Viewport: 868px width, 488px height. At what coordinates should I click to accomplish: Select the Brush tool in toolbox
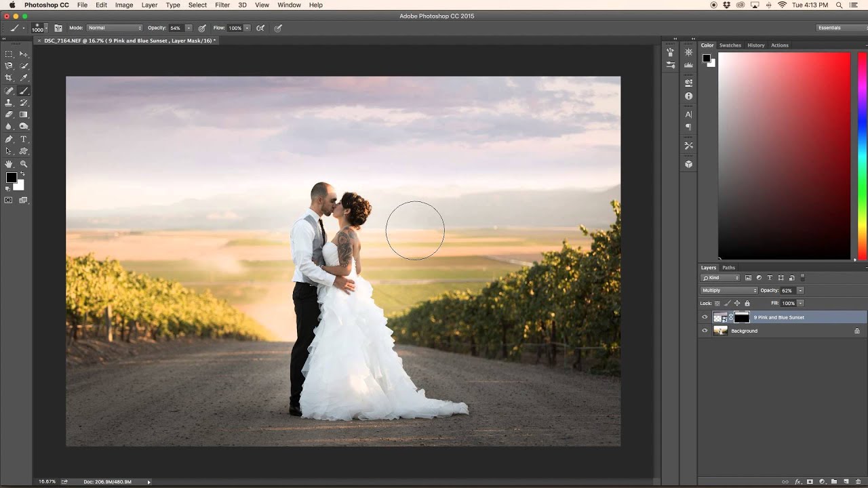pos(24,90)
